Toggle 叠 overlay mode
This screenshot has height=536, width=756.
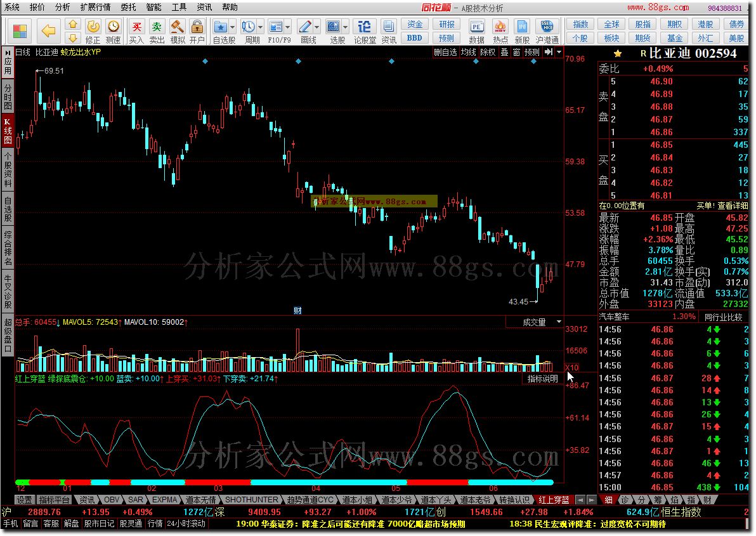tap(504, 52)
